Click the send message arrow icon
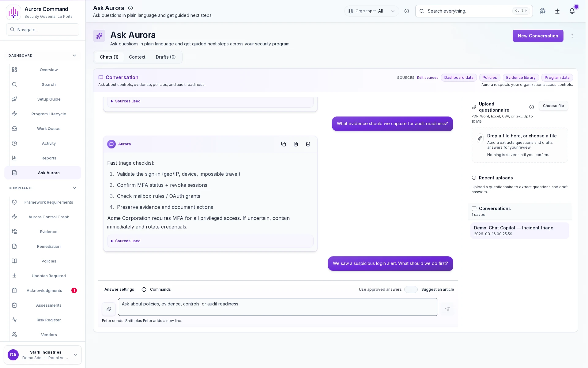Viewport: 588px width, 368px height. 447,309
